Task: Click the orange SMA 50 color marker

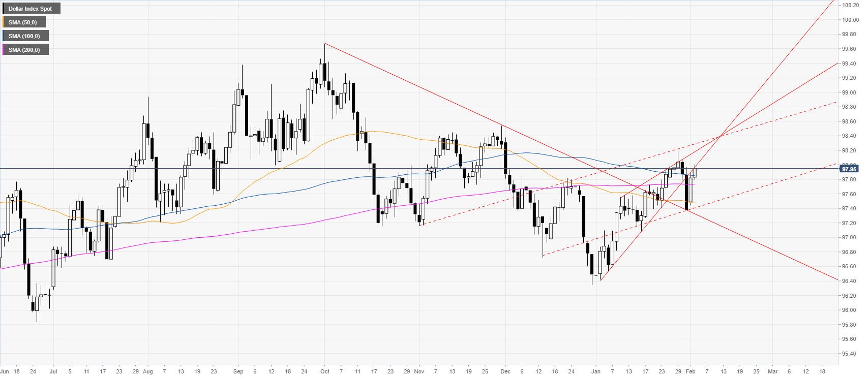Action: [x=3, y=22]
